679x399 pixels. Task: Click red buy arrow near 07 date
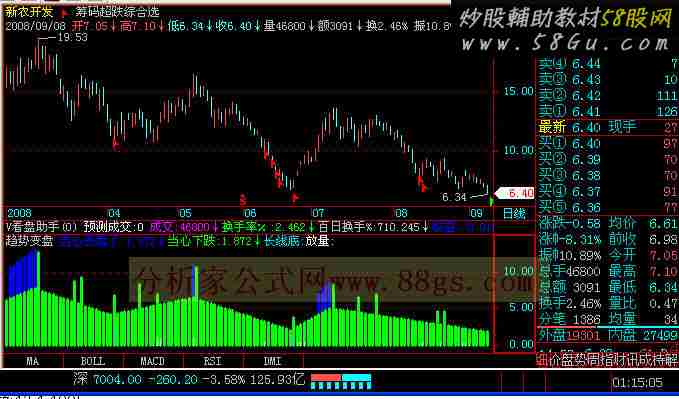(x=295, y=198)
